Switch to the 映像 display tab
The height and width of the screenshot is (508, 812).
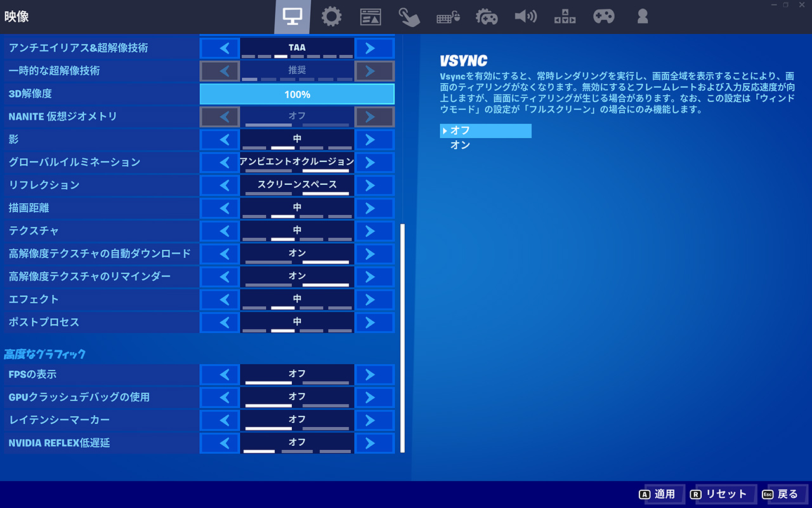(x=292, y=17)
